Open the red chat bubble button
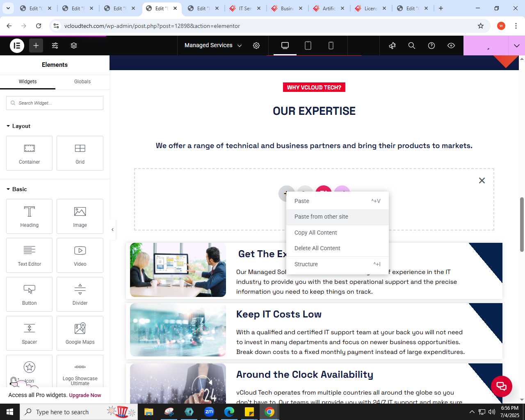This screenshot has width=525, height=420. [x=502, y=386]
